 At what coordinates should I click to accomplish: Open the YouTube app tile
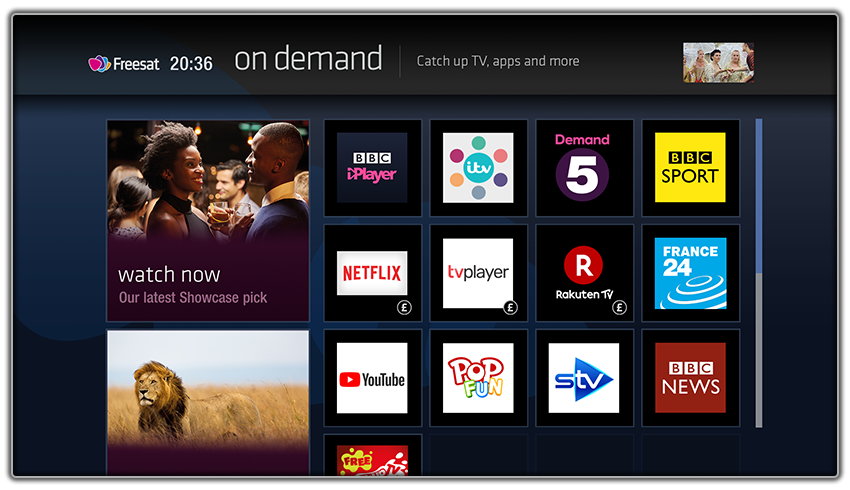[372, 378]
